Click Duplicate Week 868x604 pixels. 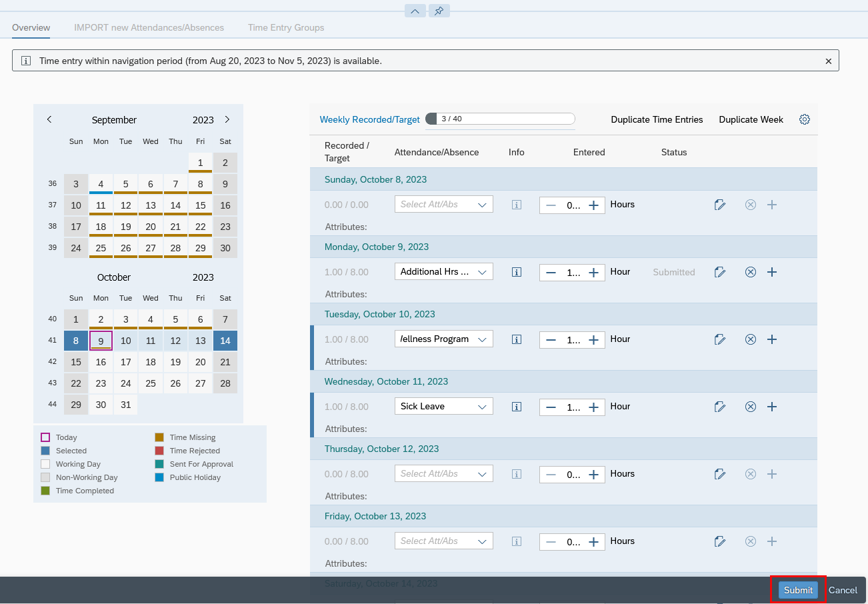click(751, 119)
